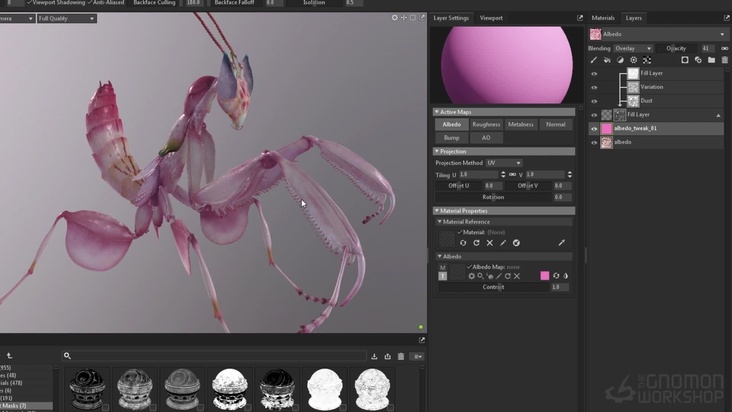The height and width of the screenshot is (412, 732).
Task: Click the X icon under Material Reference
Action: click(489, 243)
